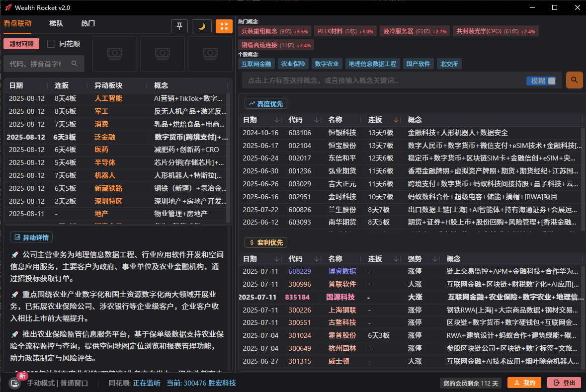The image size is (586, 392).
Task: Click the 强势 column sort arrow
Action: click(x=436, y=258)
